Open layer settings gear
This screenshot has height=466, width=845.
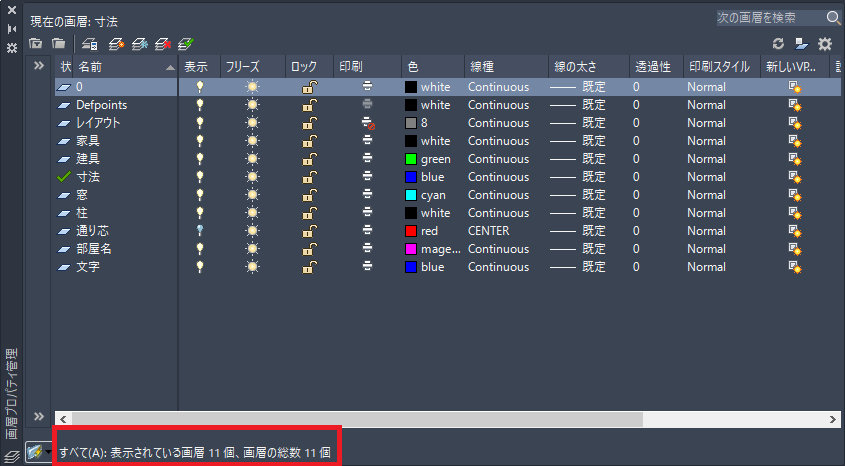(x=825, y=44)
